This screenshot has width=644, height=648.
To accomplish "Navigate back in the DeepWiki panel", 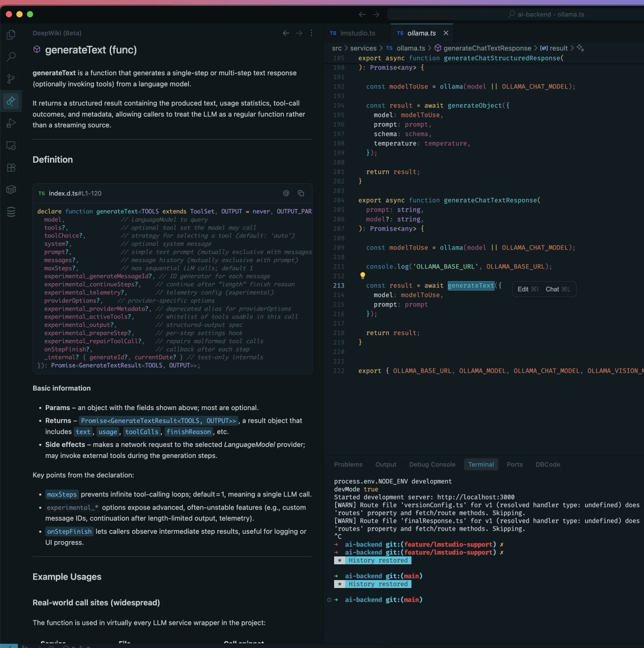I will [x=286, y=33].
